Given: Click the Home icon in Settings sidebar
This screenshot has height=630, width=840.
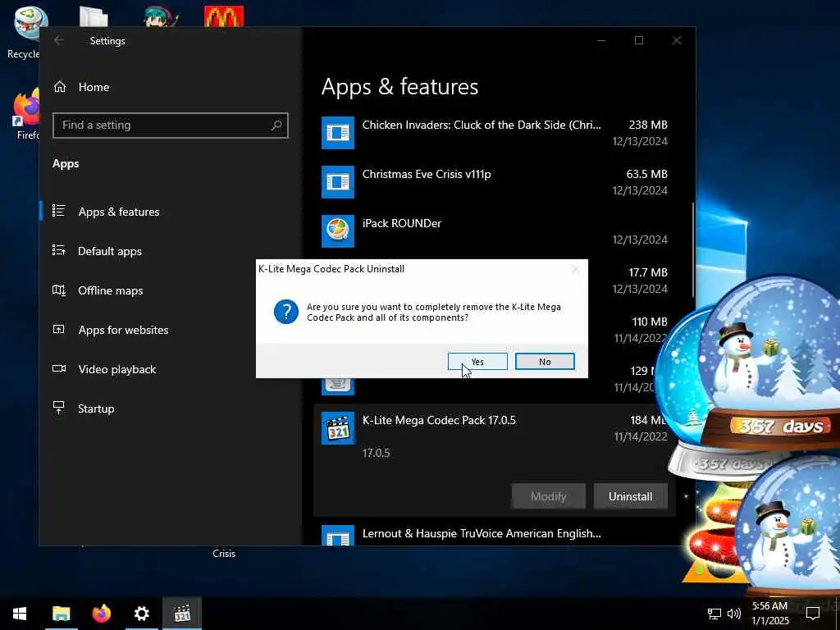Looking at the screenshot, I should click(60, 87).
